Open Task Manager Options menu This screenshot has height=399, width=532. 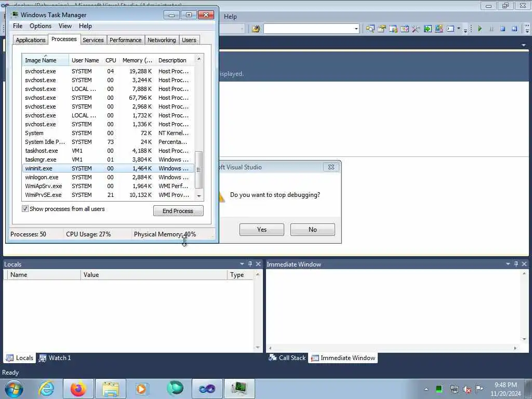41,26
